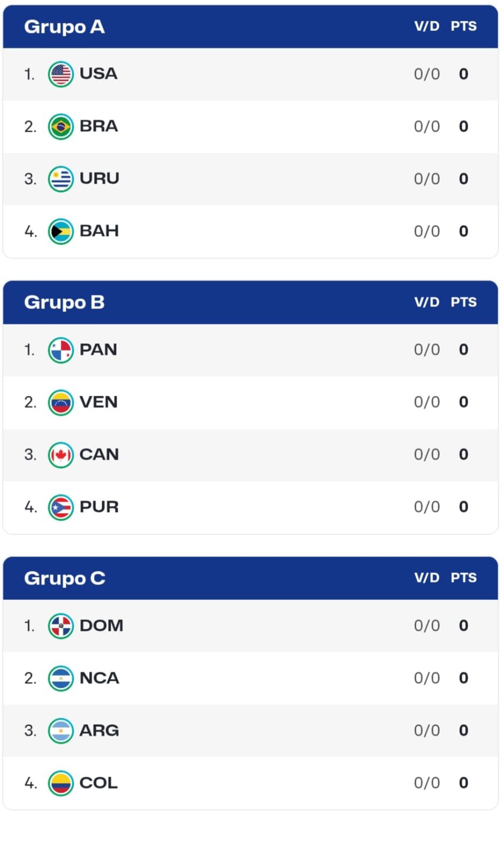This screenshot has height=857, width=504.
Task: Click the 0/0 record for COL
Action: click(427, 783)
